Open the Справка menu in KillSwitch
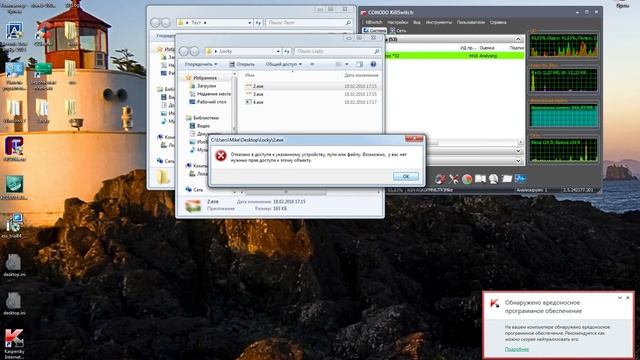Screen dimensions: 640x360 point(498,22)
